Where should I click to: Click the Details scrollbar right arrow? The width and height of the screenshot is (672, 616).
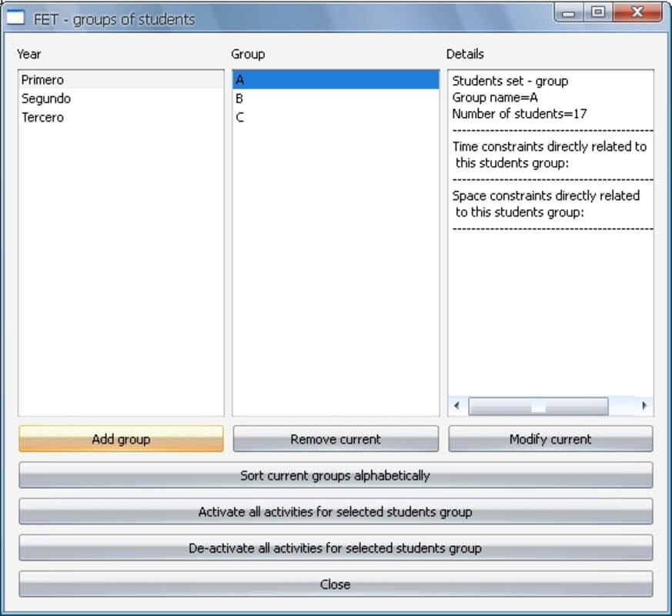[644, 406]
